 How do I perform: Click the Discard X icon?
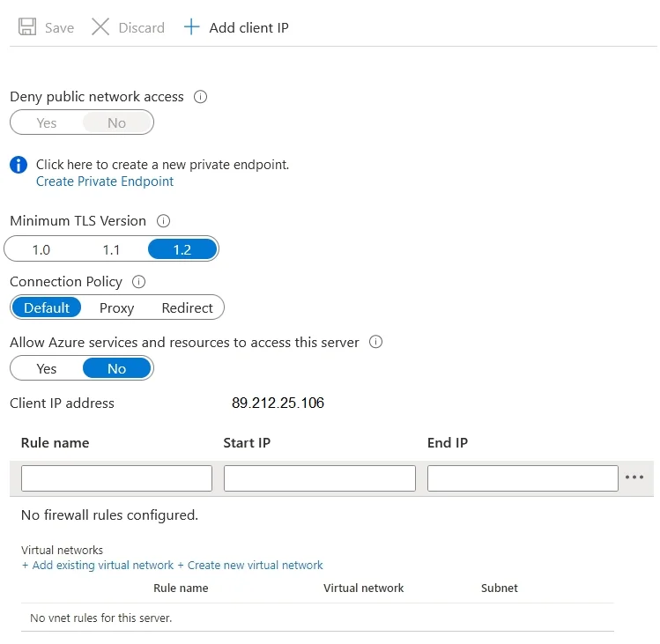[100, 27]
